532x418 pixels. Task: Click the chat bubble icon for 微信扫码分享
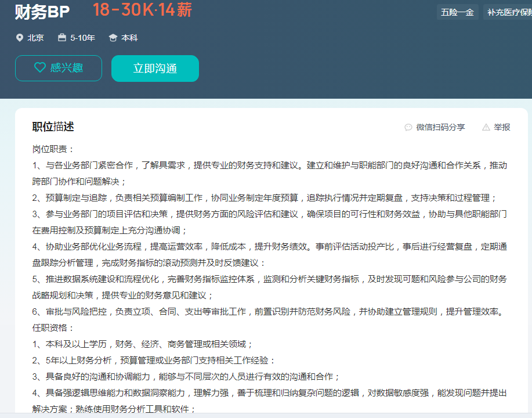(x=408, y=127)
